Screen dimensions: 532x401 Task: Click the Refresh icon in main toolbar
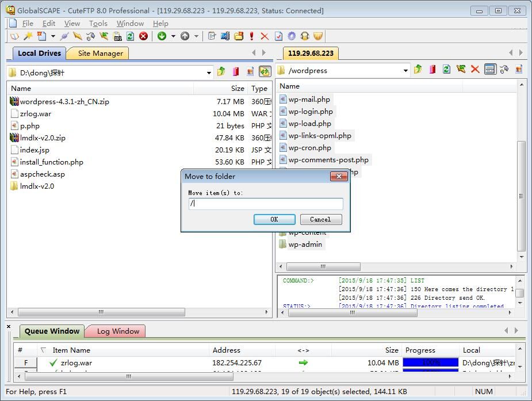pyautogui.click(x=131, y=36)
